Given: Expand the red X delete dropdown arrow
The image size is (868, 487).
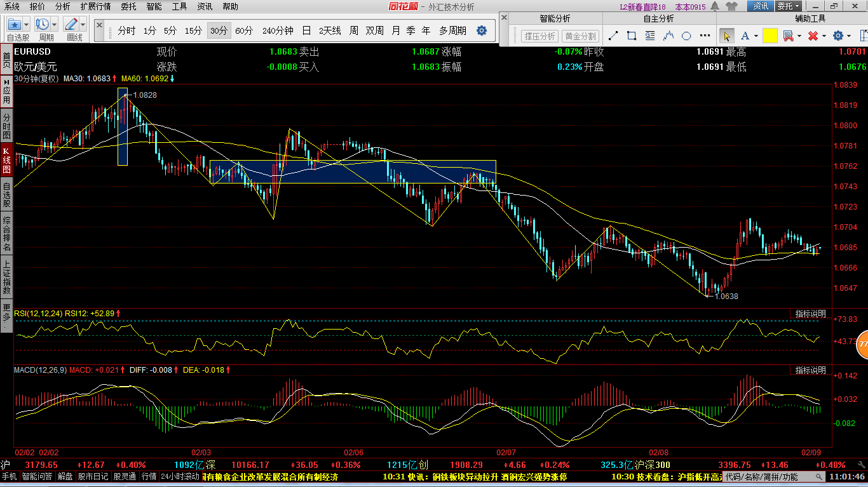Looking at the screenshot, I should coord(824,36).
